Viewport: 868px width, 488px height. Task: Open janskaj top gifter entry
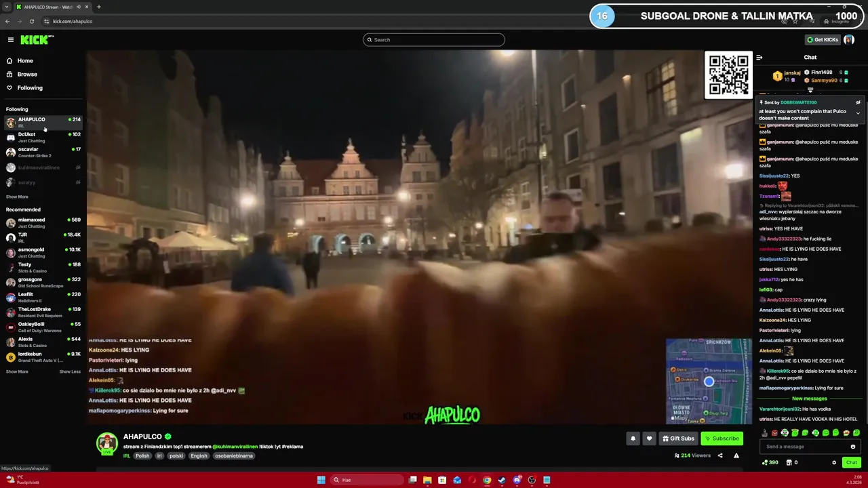(787, 76)
